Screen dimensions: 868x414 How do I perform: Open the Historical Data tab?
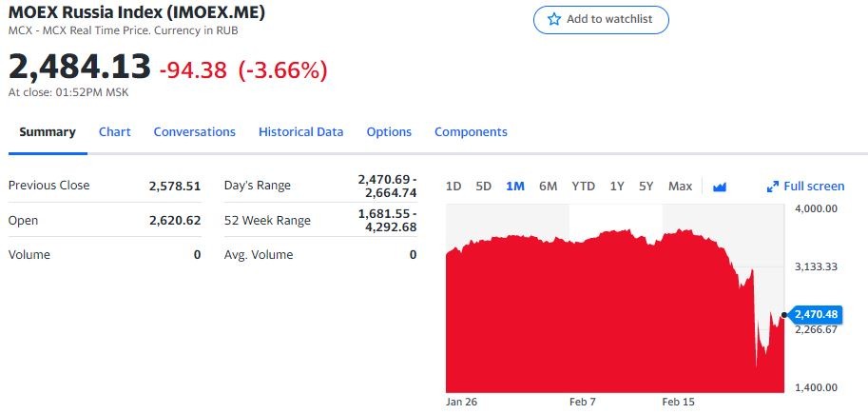tap(300, 132)
